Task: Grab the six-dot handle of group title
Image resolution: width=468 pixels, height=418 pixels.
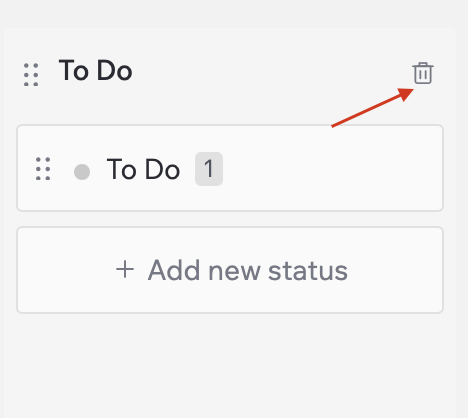Action: (x=31, y=75)
